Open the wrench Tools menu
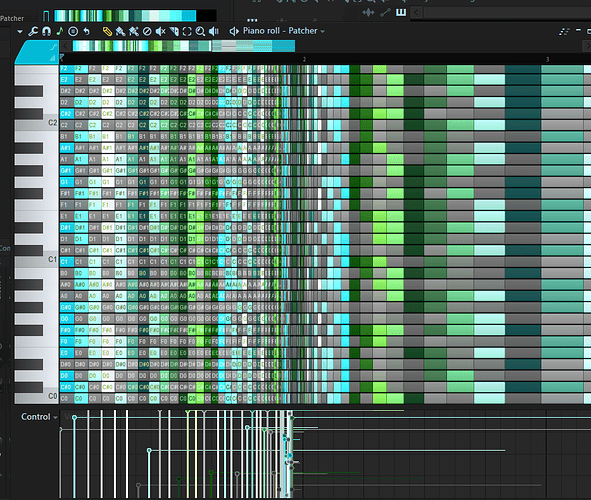Viewport: 591px width, 500px height. point(33,31)
